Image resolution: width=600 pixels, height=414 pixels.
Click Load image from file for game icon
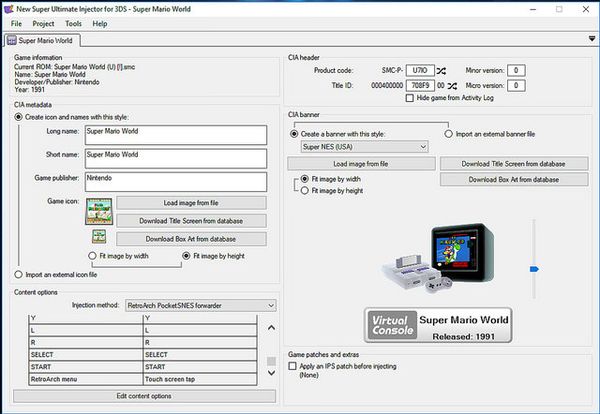tap(191, 203)
